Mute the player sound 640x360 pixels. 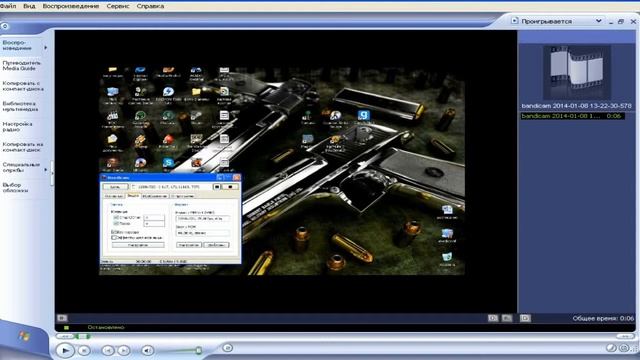click(147, 350)
